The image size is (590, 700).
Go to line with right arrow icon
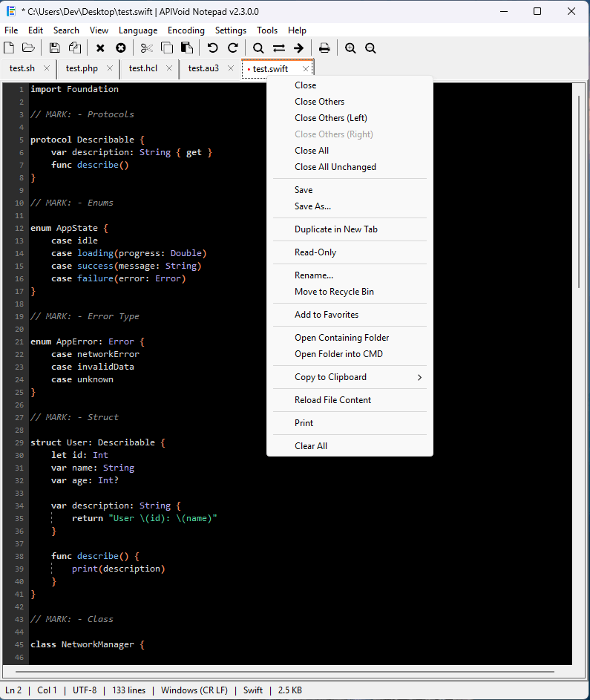[x=298, y=48]
